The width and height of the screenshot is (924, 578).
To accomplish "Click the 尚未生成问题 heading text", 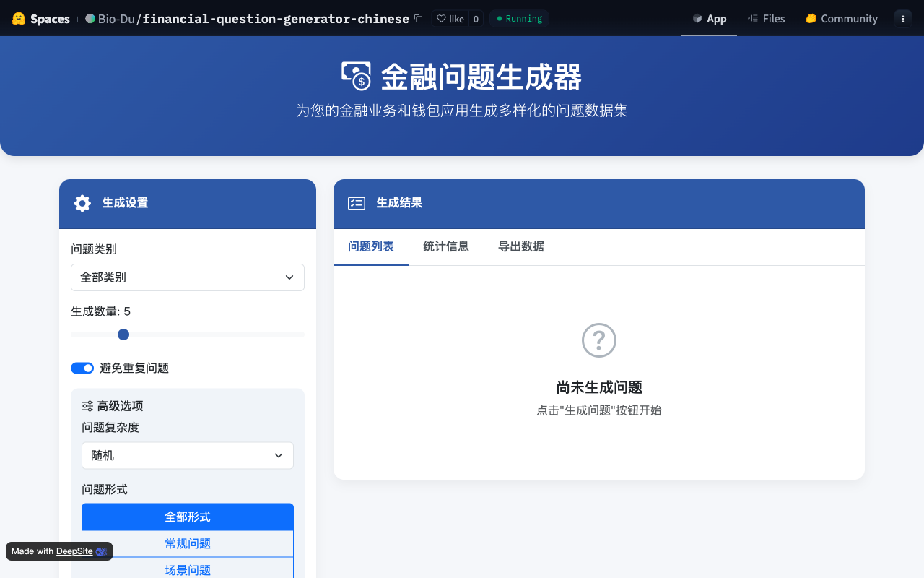I will click(x=599, y=387).
